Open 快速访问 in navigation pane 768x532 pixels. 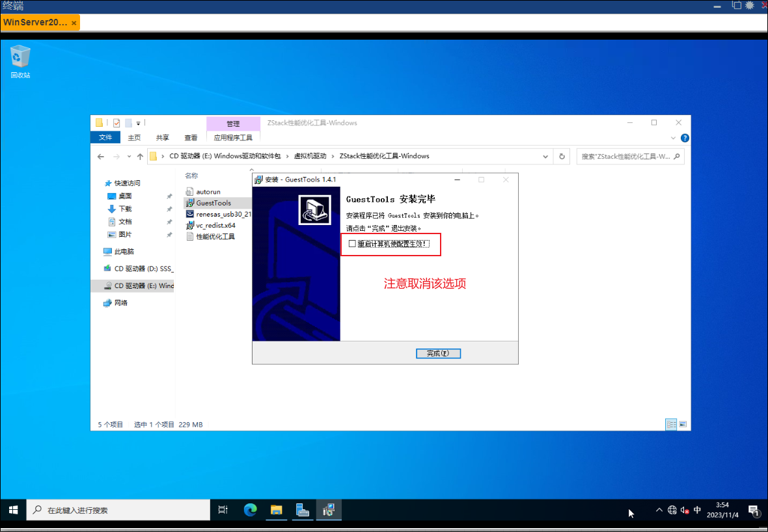pyautogui.click(x=122, y=183)
